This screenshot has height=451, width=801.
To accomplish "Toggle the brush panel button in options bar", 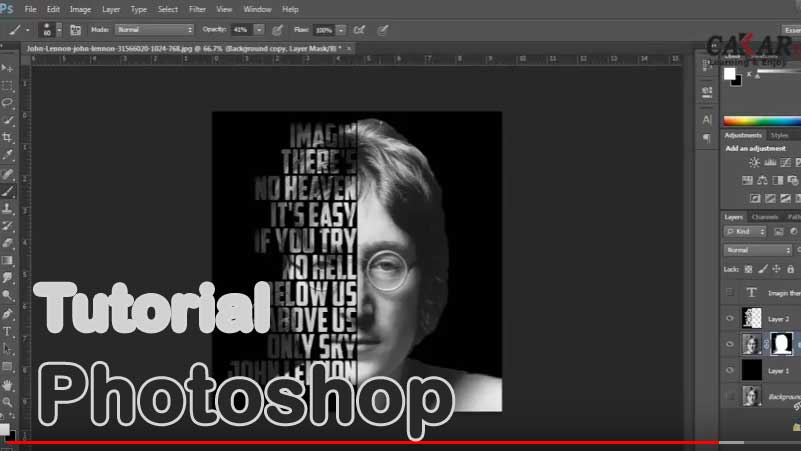I will coord(75,30).
